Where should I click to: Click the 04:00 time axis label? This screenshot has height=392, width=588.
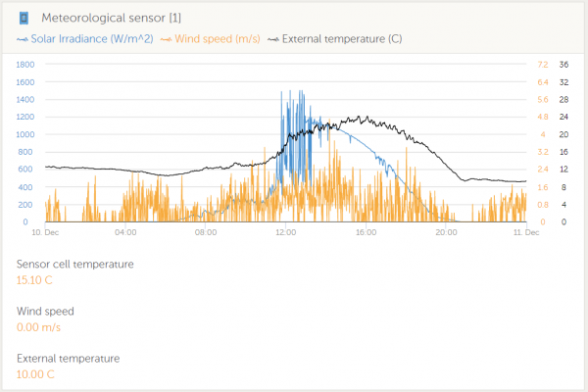(x=124, y=232)
